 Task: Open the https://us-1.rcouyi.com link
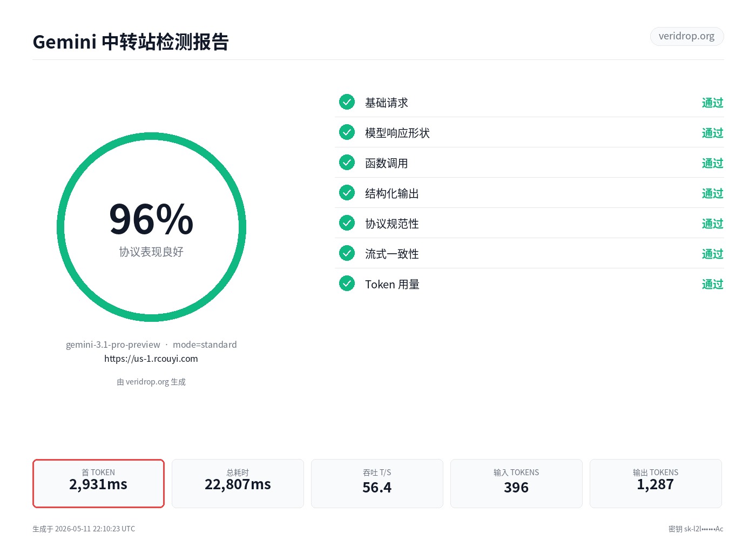pos(151,359)
